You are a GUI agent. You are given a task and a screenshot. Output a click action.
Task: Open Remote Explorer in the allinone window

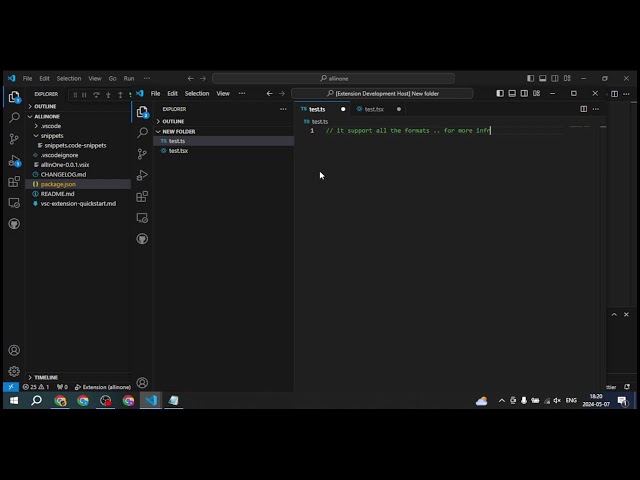(x=14, y=203)
